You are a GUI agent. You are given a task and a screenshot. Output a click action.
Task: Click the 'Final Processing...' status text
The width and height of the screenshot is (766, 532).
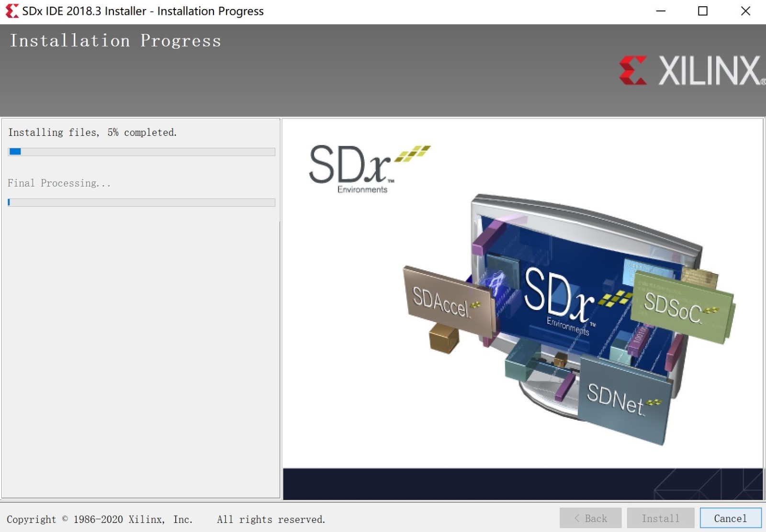59,183
